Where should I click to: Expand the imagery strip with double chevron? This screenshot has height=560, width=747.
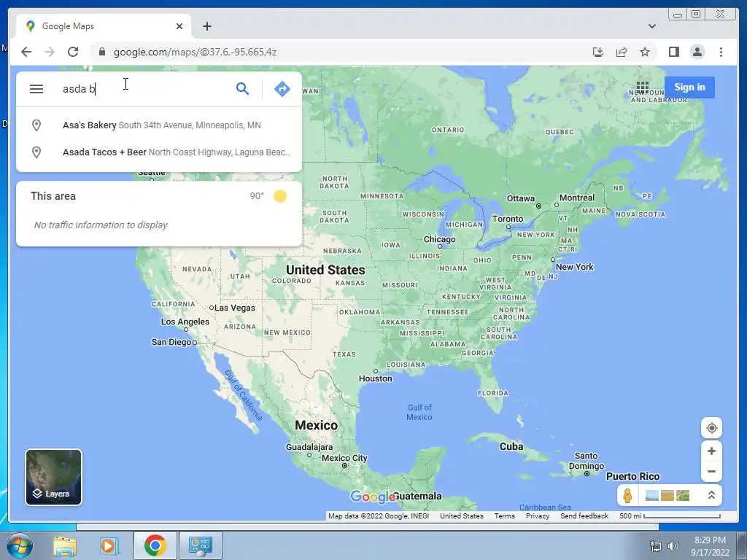coord(711,495)
